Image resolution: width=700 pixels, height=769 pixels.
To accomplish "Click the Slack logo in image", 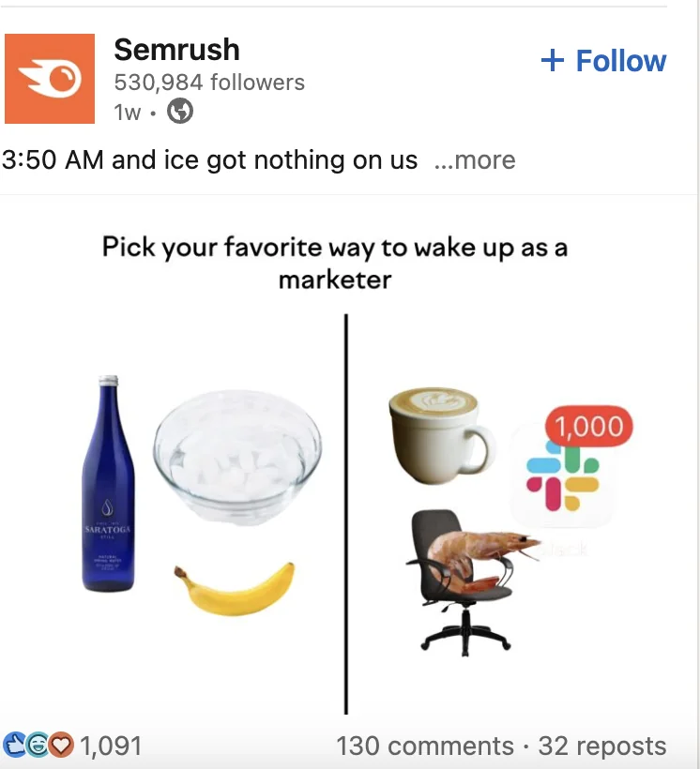I will (563, 475).
